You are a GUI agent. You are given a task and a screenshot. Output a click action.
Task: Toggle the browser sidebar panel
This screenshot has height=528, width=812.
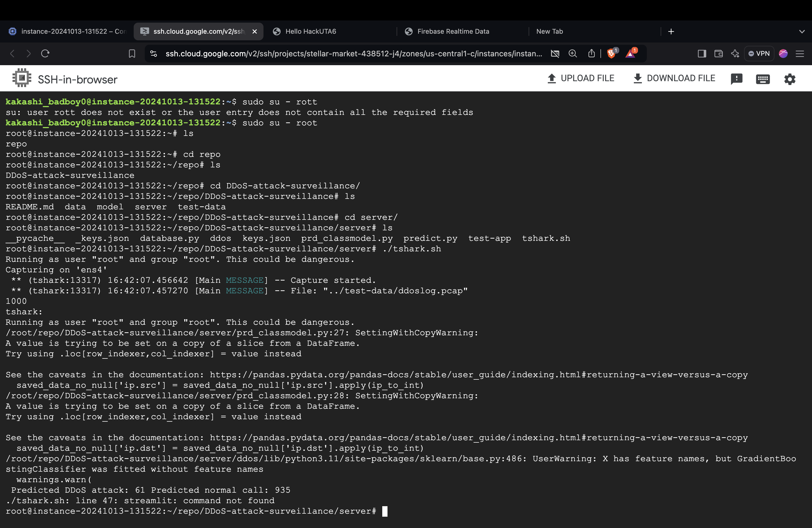[x=702, y=54]
